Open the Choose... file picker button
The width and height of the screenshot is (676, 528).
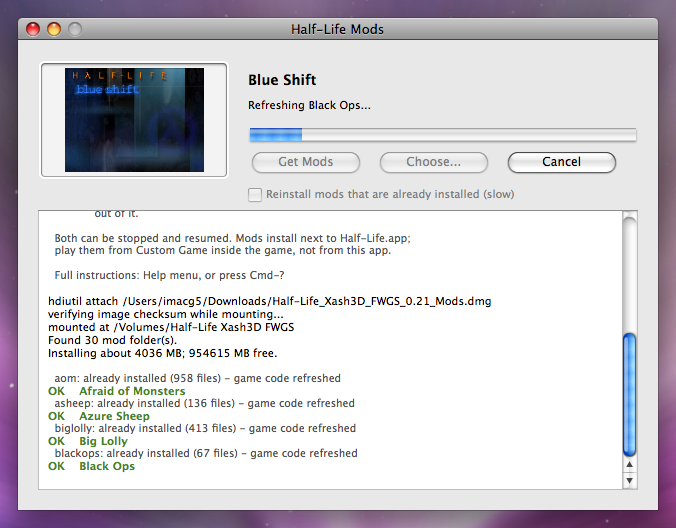(433, 162)
